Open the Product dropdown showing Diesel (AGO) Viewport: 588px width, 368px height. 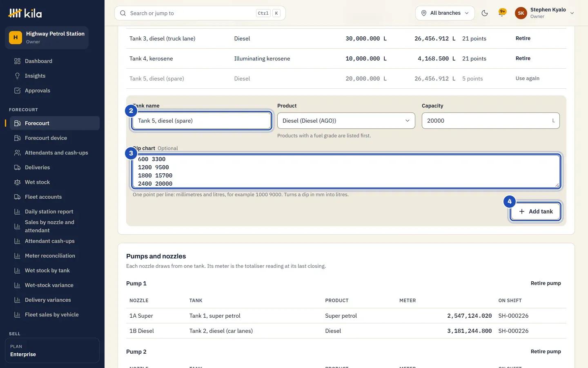coord(346,121)
